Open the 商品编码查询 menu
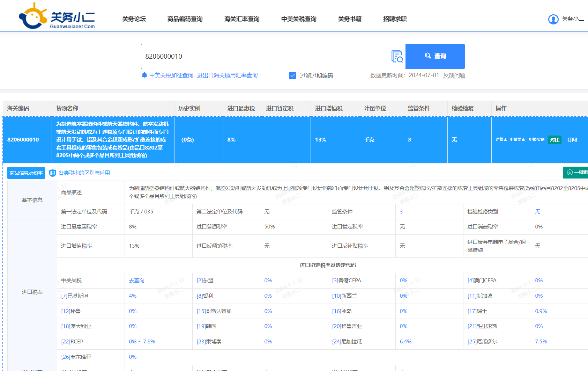The height and width of the screenshot is (371, 588). click(x=185, y=19)
